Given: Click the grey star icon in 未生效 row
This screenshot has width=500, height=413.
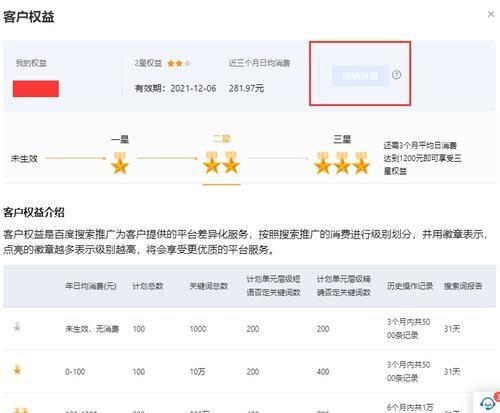Looking at the screenshot, I should pos(17,327).
